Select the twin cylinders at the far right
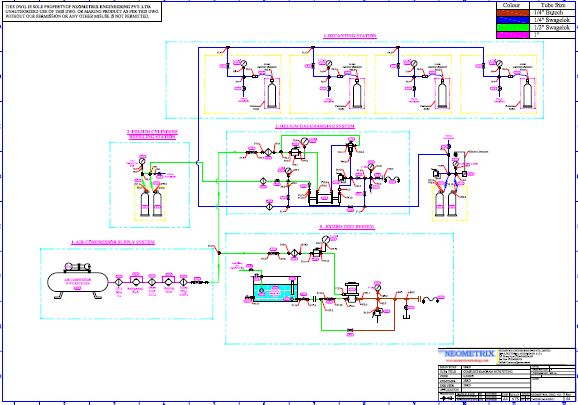 click(445, 204)
